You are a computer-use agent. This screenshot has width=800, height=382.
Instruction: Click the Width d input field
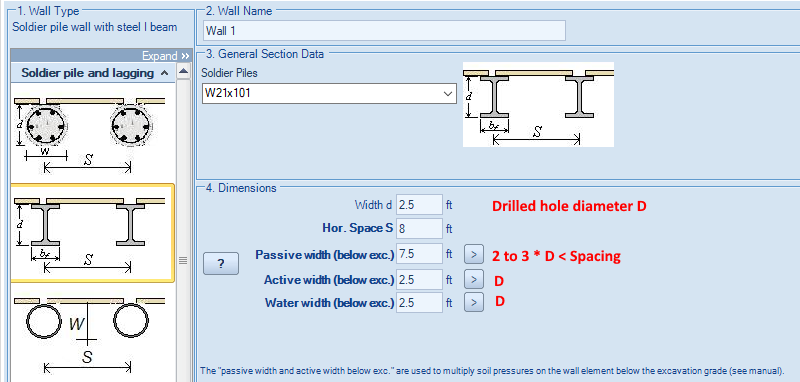point(419,205)
